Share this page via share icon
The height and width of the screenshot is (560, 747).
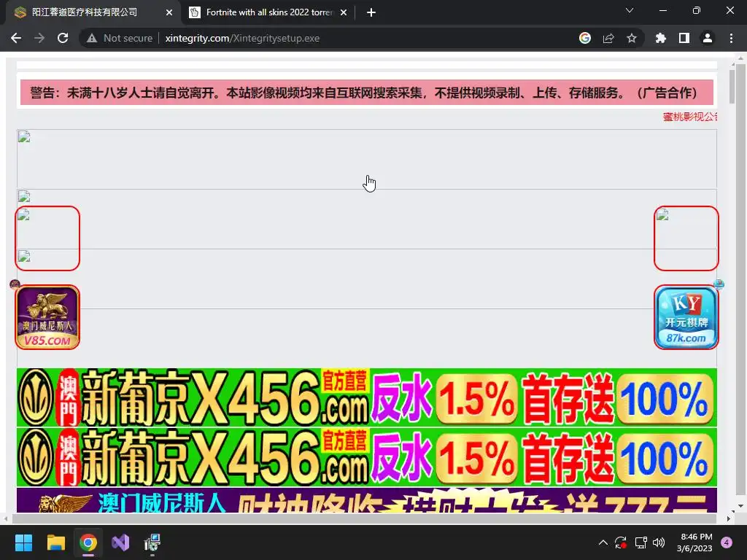tap(608, 38)
